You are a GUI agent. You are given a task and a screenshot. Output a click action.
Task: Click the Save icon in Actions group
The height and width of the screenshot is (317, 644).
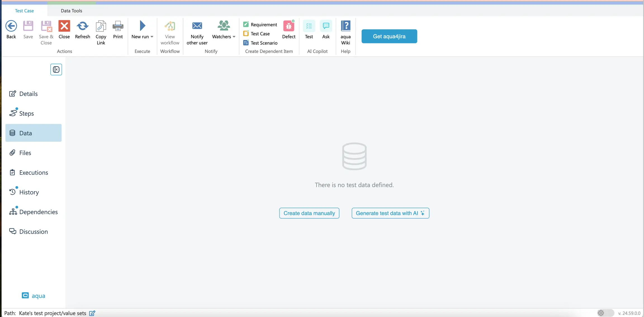(x=28, y=26)
